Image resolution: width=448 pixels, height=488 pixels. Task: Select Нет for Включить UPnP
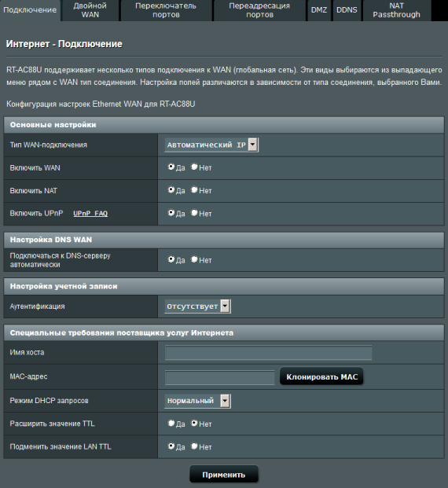tap(194, 213)
